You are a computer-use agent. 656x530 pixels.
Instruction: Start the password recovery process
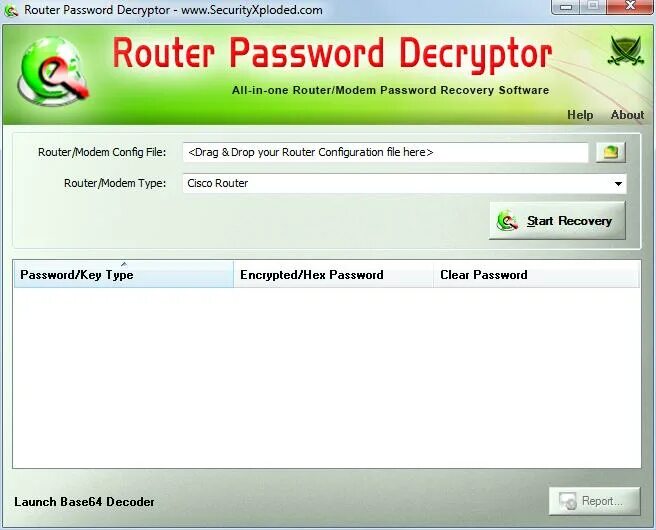tap(557, 220)
